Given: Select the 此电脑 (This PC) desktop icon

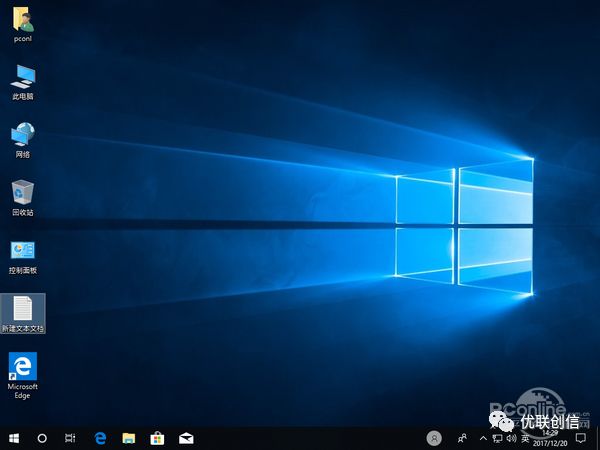Looking at the screenshot, I should click(23, 82).
